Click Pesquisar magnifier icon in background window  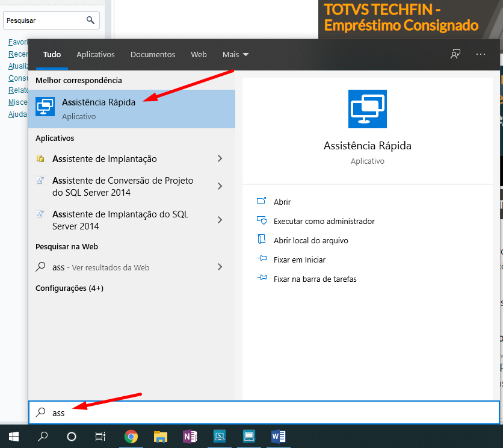(90, 20)
